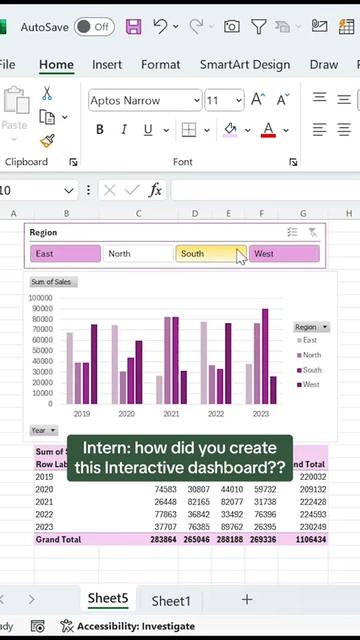Toggle the AutoSave switch
Screen dimensions: 360x640
point(94,27)
